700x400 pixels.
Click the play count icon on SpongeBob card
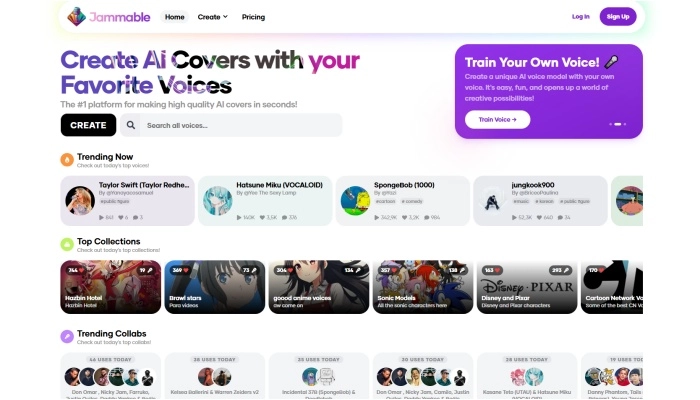376,217
